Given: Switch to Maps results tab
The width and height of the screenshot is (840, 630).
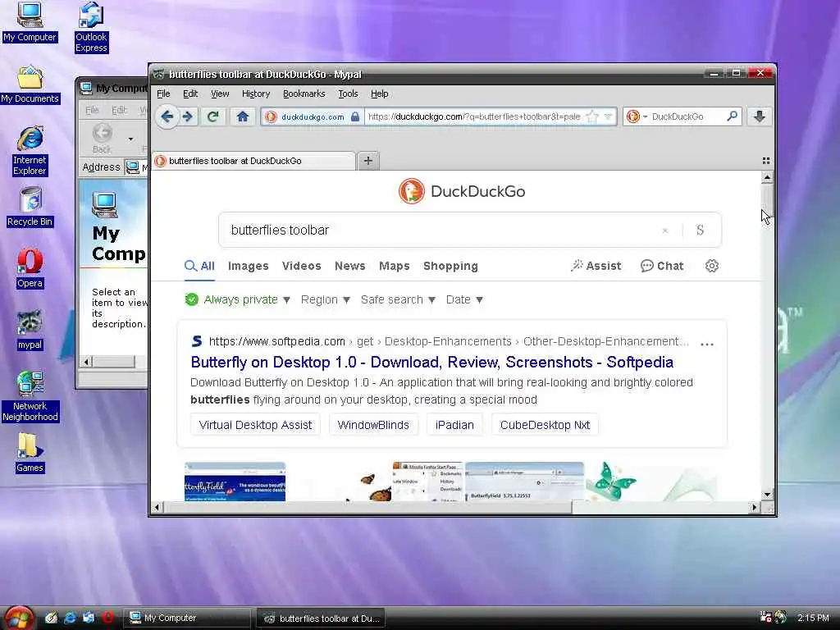Looking at the screenshot, I should (395, 266).
